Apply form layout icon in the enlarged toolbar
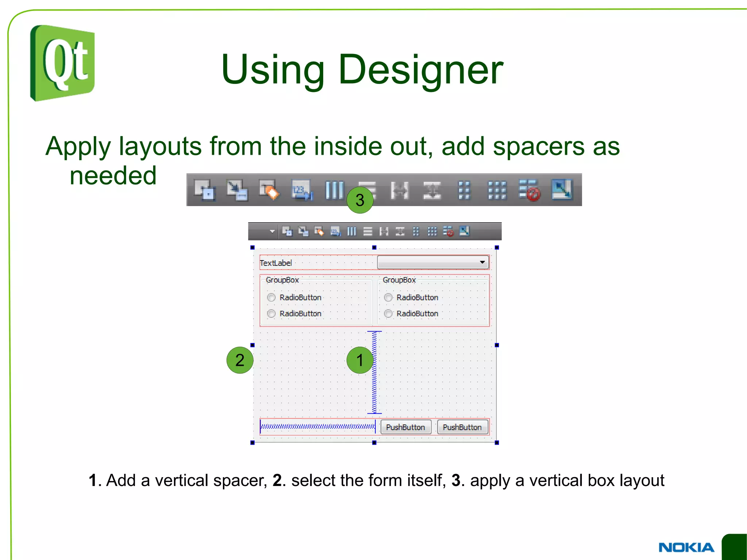 (464, 190)
